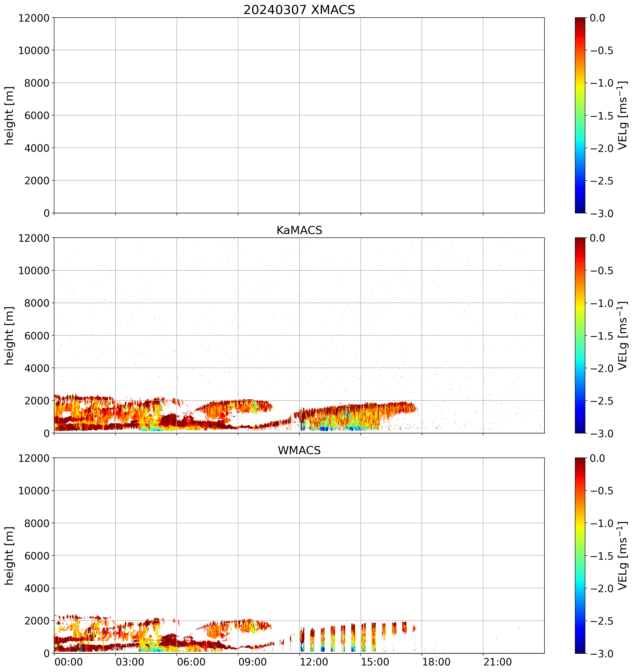
Task: Click the WMACS panel colorbar
Action: point(580,555)
